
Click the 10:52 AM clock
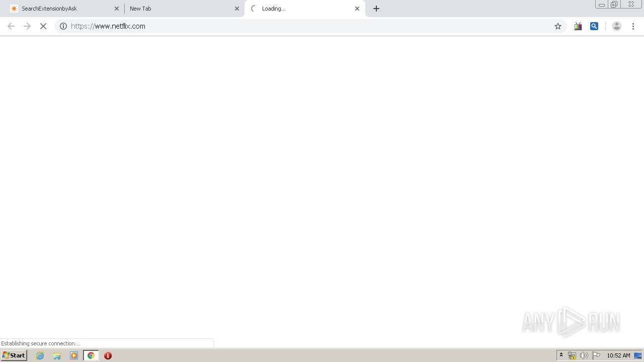pyautogui.click(x=618, y=355)
